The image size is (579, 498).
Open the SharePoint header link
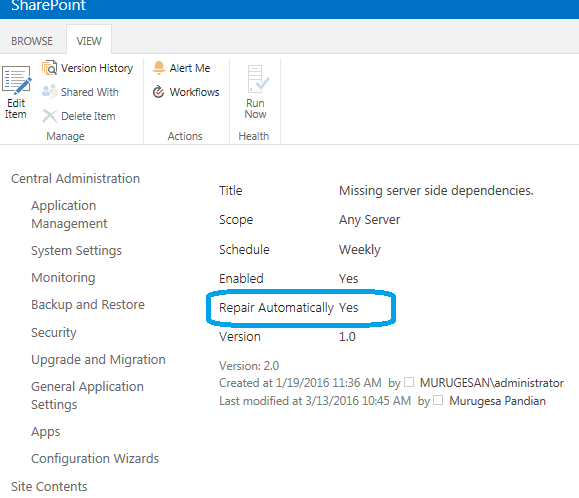click(x=48, y=5)
